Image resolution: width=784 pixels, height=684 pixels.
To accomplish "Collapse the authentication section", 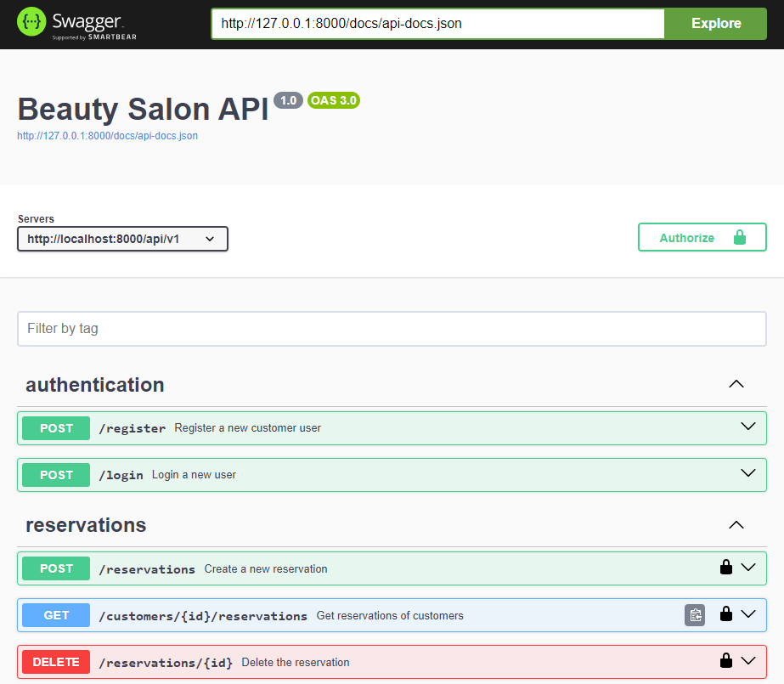I will tap(736, 384).
